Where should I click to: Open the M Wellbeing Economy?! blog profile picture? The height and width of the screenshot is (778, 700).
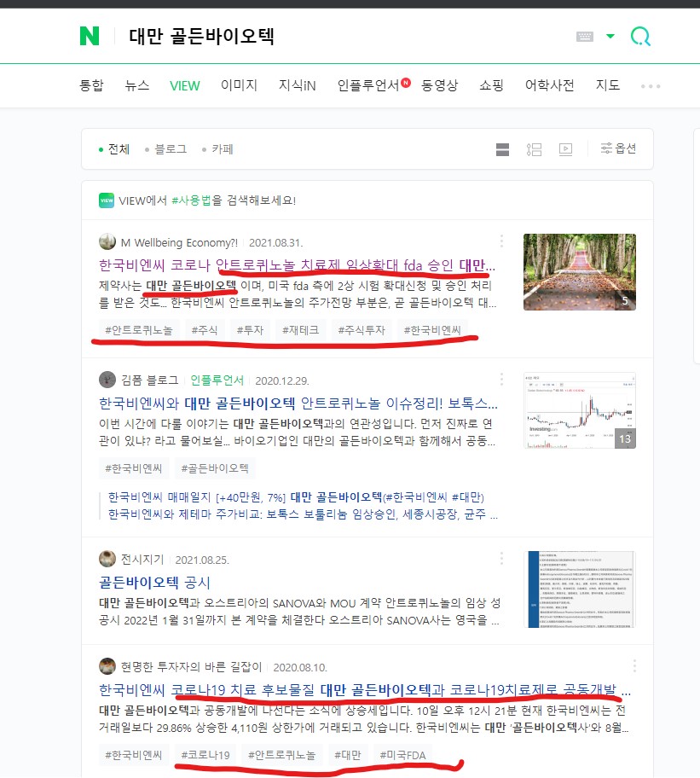click(107, 242)
